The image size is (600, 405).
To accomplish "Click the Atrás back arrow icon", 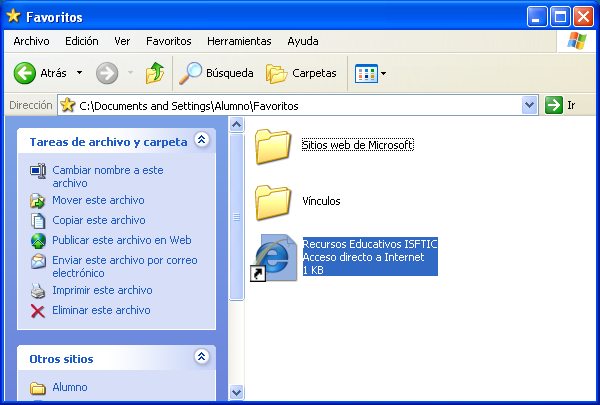I will 25,73.
